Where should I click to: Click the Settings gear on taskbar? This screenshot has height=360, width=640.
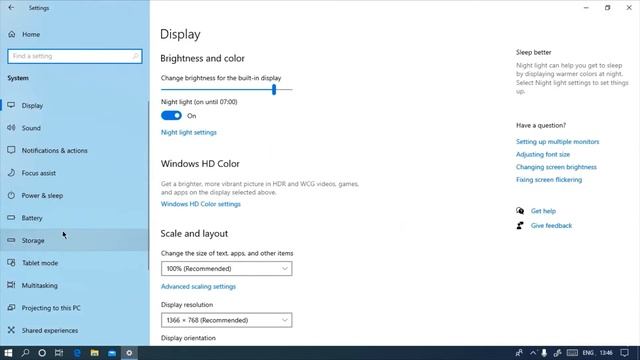pyautogui.click(x=129, y=353)
